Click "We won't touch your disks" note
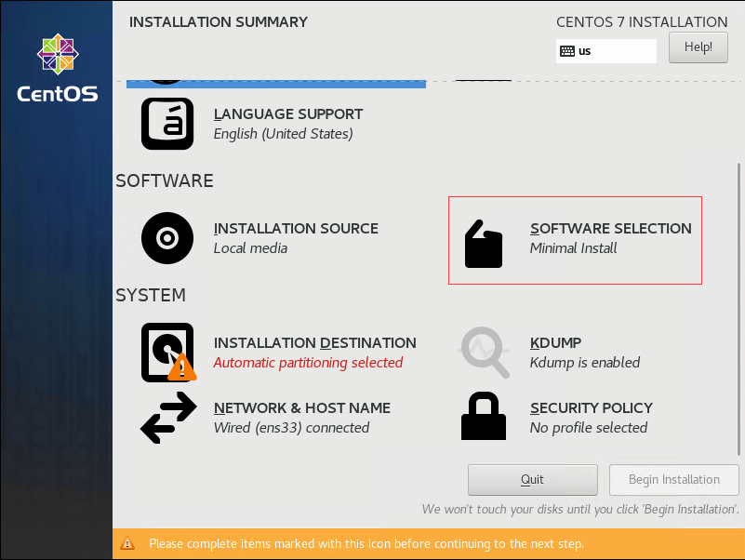The height and width of the screenshot is (560, 745). (x=580, y=509)
